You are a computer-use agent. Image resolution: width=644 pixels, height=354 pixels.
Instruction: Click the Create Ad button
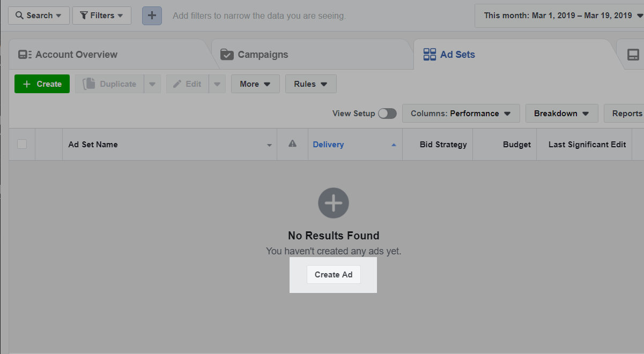(x=334, y=275)
